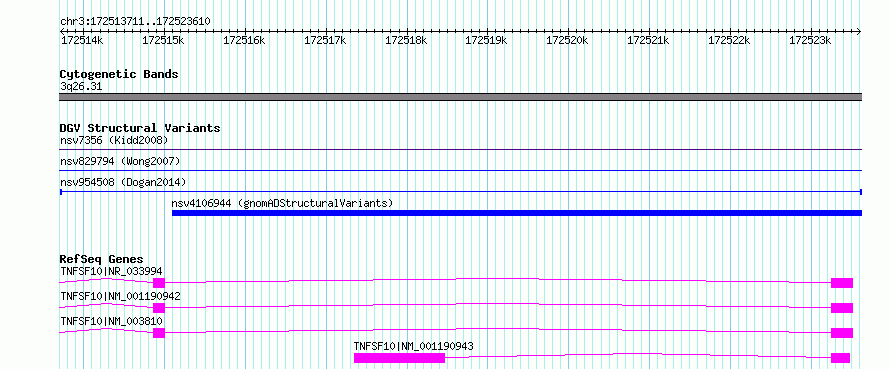Click the chr3:172513711..172523610 coordinate label
The image size is (890, 369).
pyautogui.click(x=136, y=21)
